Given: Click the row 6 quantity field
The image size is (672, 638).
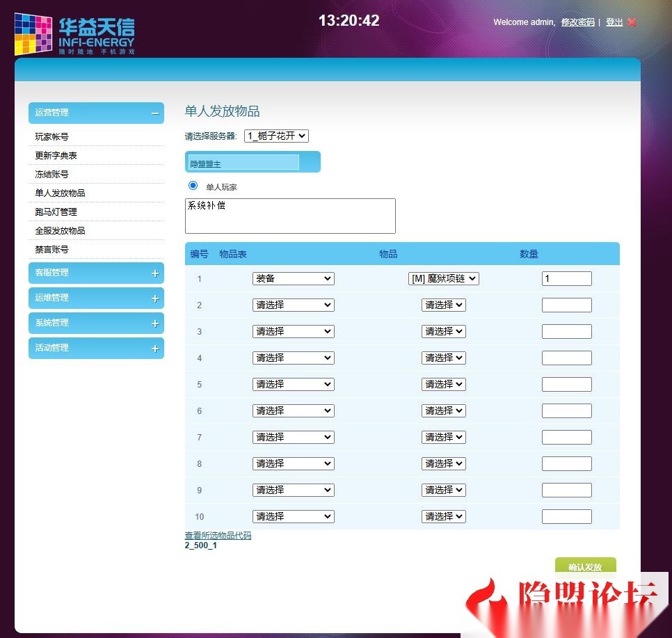Looking at the screenshot, I should [566, 410].
